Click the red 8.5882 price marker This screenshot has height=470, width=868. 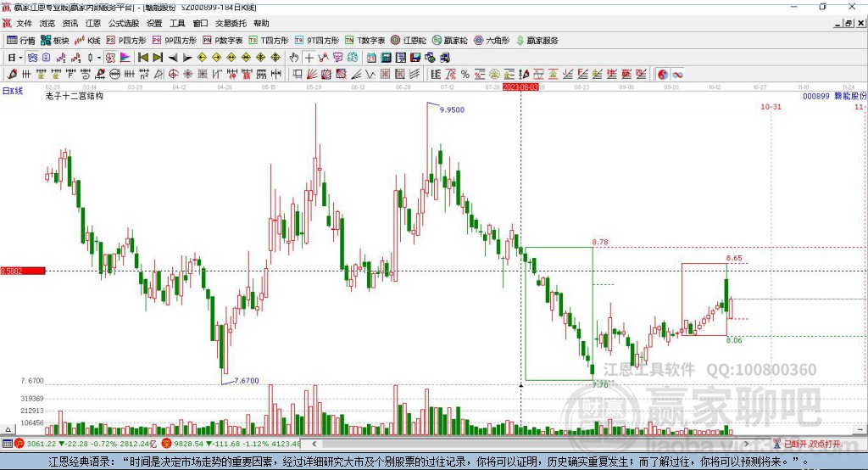click(x=23, y=271)
